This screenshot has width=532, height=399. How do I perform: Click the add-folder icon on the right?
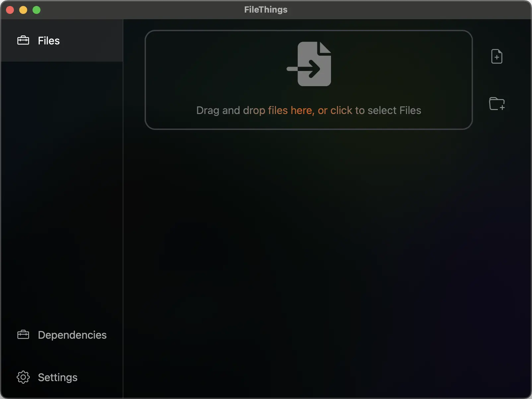coord(497,104)
